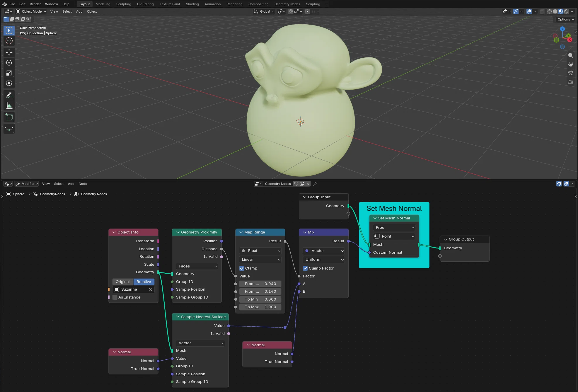Click GeometryNodes breadcrumb
578x392 pixels.
click(52, 194)
